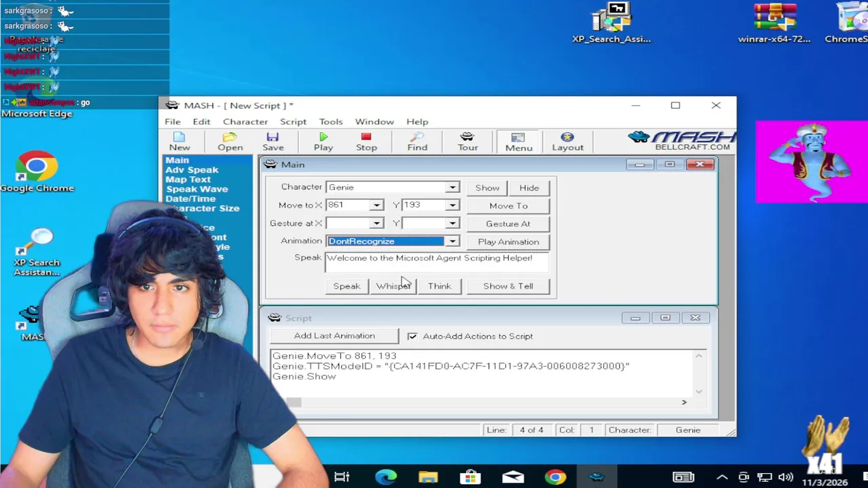Viewport: 868px width, 488px height.
Task: Open the Character menu
Action: (245, 121)
